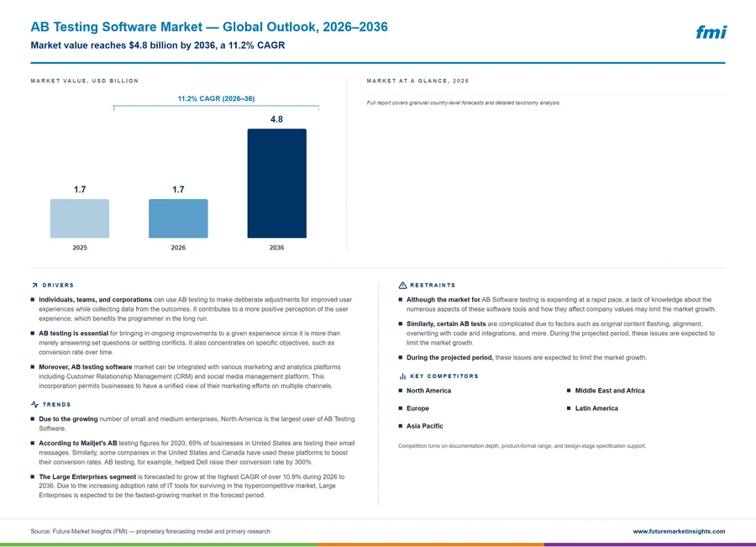Click 'Competition turns on documentation depth' note
756x547 pixels.
522,446
